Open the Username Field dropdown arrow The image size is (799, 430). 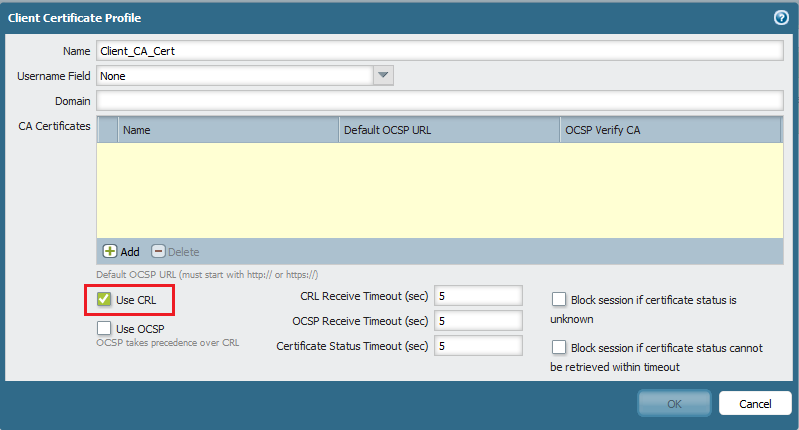coord(383,75)
